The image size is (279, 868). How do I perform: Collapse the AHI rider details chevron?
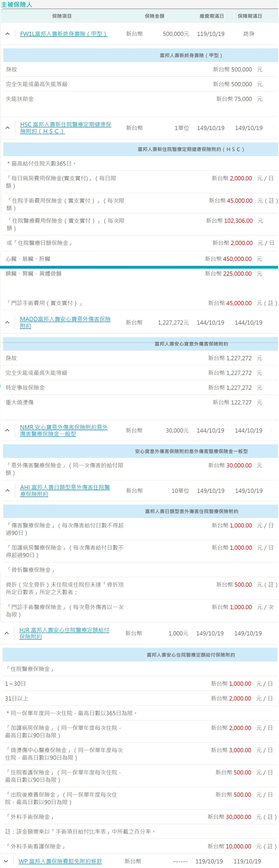[7, 491]
